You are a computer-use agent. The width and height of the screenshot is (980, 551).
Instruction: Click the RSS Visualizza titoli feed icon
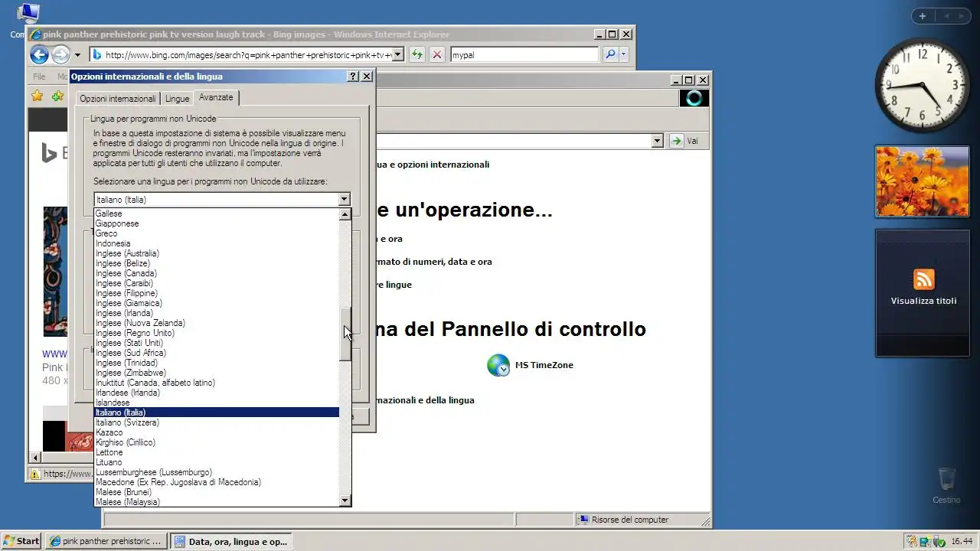tap(923, 279)
